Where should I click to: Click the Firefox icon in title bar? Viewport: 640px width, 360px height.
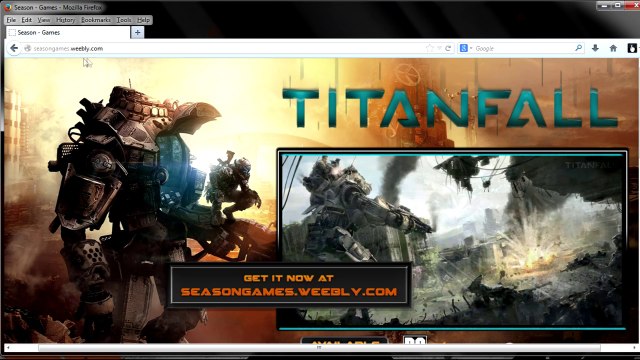(x=7, y=7)
